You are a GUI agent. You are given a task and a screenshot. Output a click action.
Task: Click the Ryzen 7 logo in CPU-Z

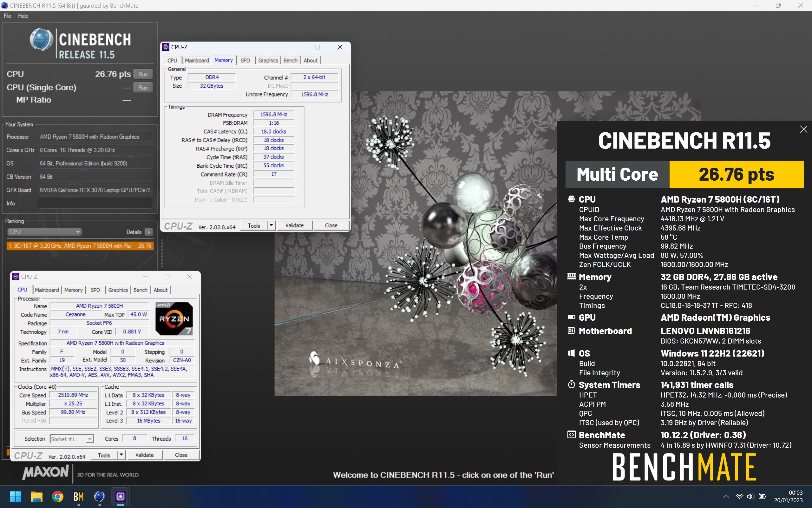pyautogui.click(x=174, y=318)
